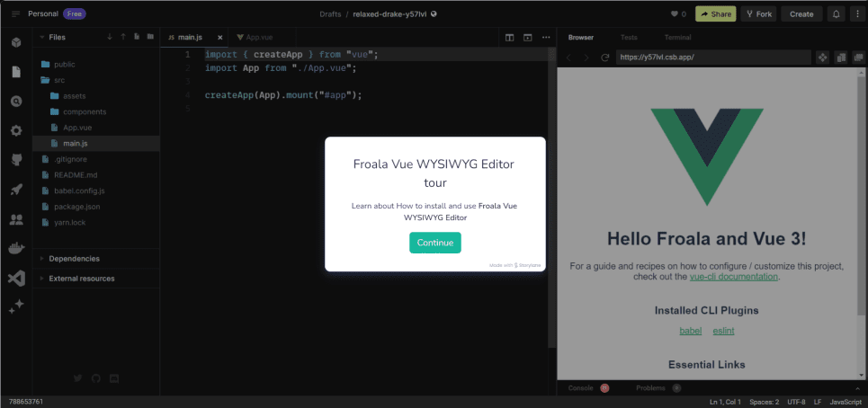This screenshot has height=408, width=868.
Task: Open the Twitter icon in Files panel
Action: click(x=77, y=378)
